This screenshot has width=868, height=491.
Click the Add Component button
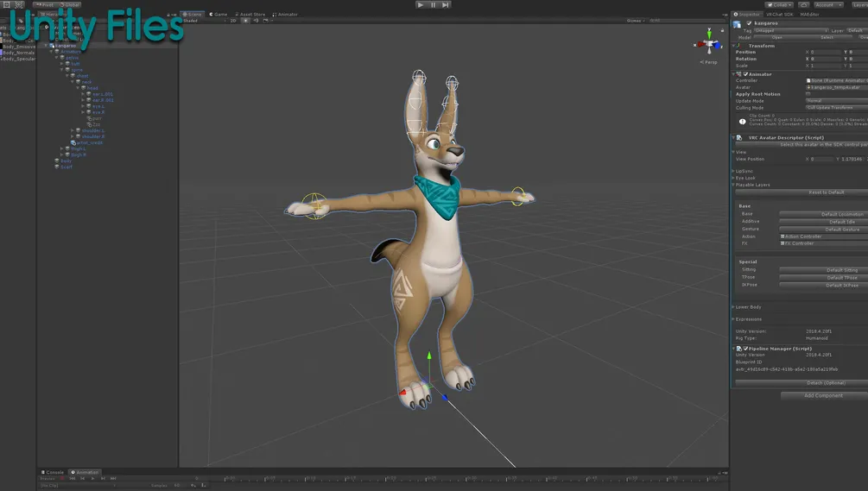824,395
